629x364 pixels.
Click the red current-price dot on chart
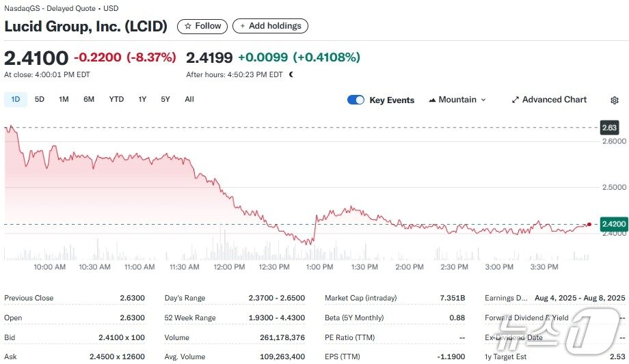point(589,224)
